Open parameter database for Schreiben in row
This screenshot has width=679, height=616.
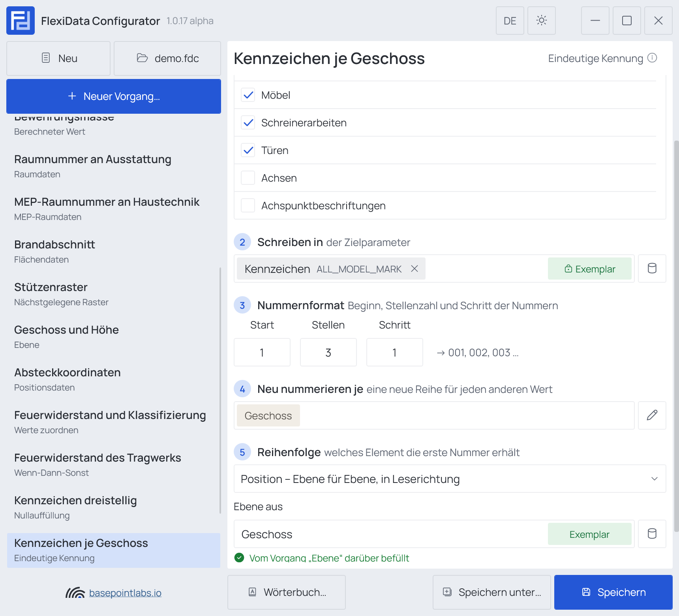[652, 269]
